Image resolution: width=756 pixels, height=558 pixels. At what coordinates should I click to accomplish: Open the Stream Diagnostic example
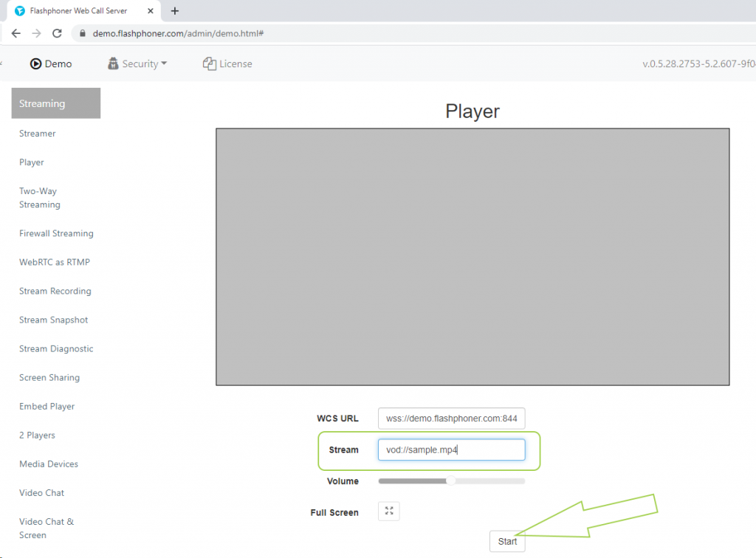pos(56,349)
